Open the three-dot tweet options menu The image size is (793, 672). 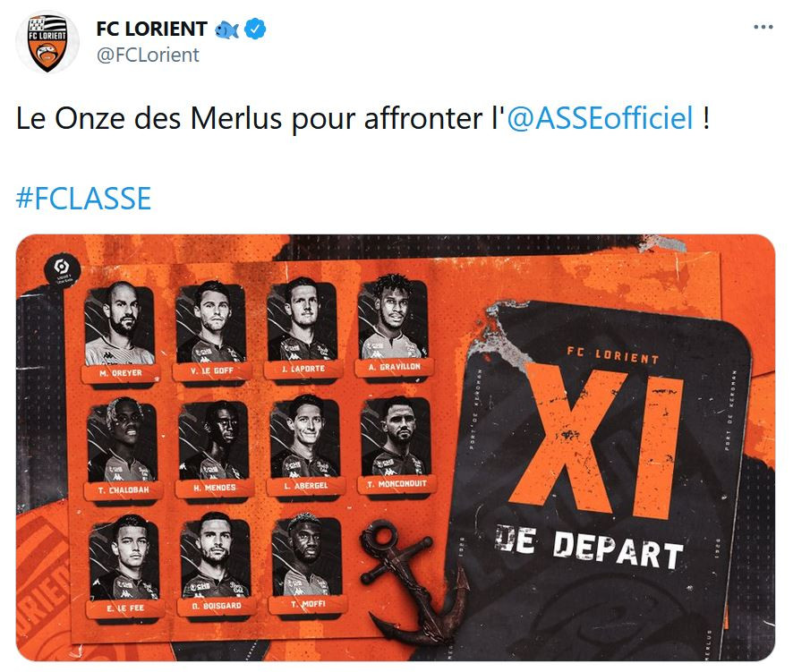(x=763, y=27)
